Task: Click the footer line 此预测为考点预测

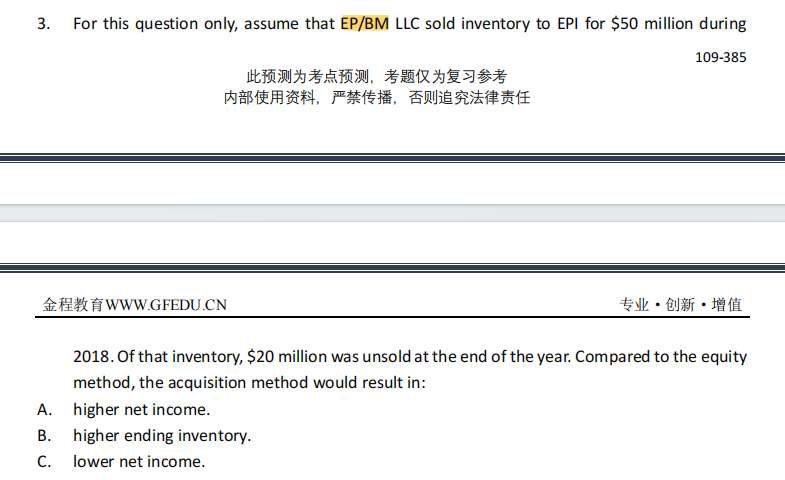Action: [x=376, y=76]
